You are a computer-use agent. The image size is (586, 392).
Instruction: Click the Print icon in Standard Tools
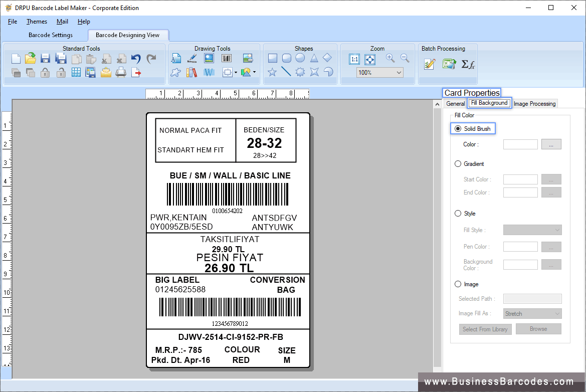(x=120, y=72)
